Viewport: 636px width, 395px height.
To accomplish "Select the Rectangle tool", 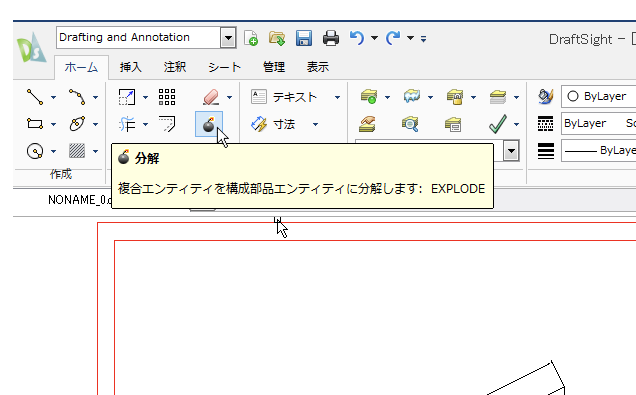I will coord(35,124).
